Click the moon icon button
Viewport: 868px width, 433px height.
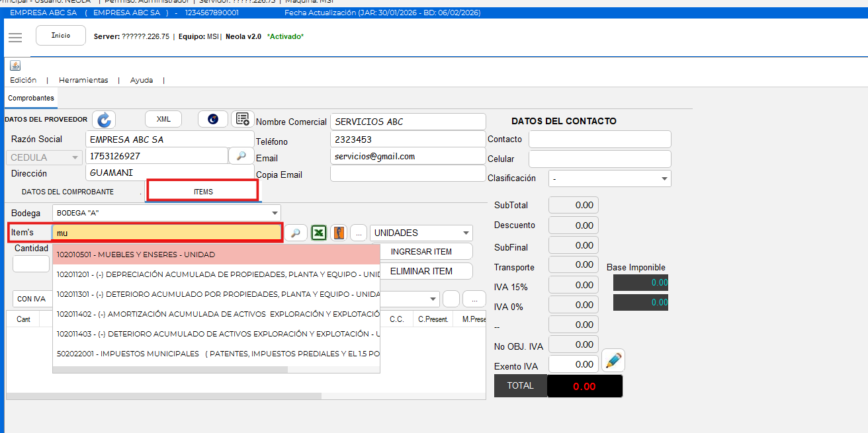(212, 119)
